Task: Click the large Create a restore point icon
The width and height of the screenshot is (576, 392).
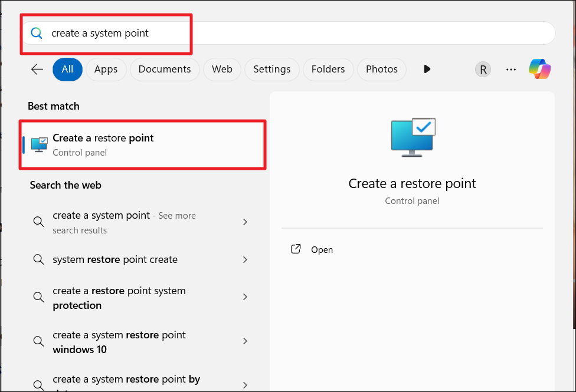Action: point(413,137)
